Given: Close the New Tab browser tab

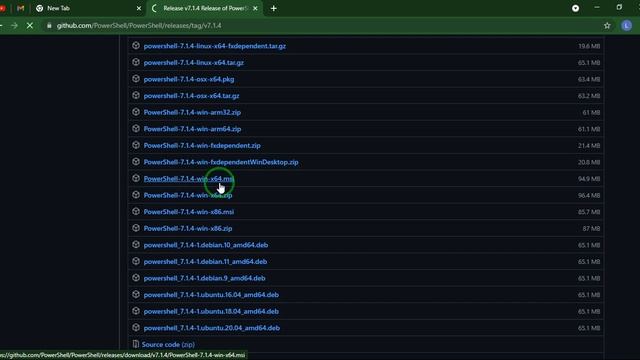Looking at the screenshot, I should point(139,8).
